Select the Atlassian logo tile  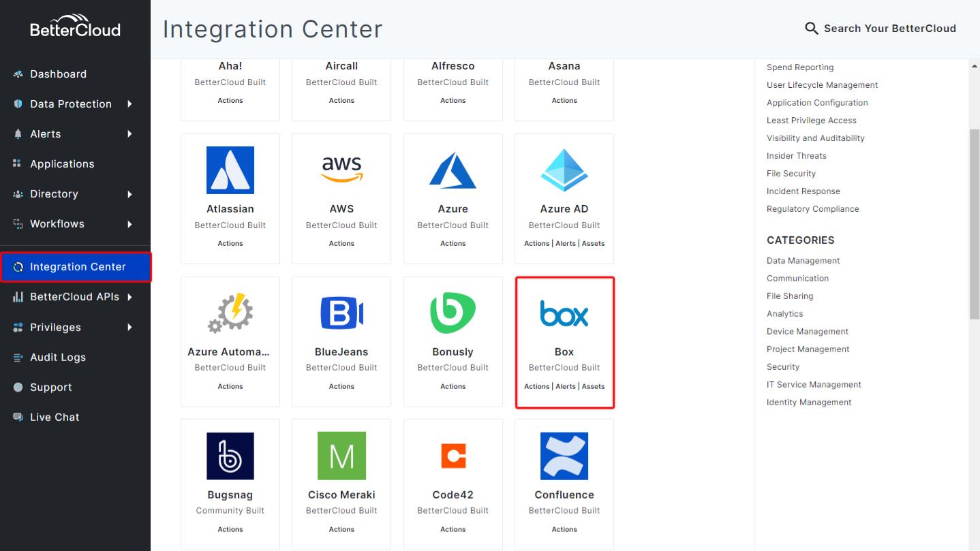tap(230, 170)
